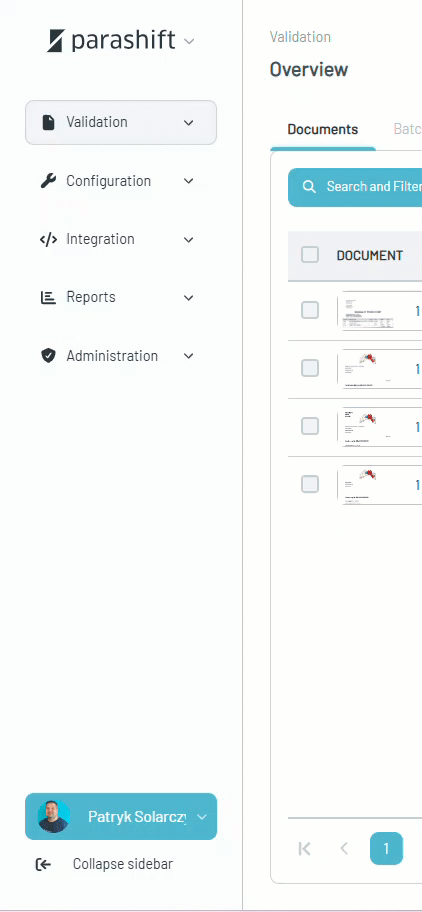The image size is (422, 912).
Task: Switch to the Documents tab
Action: pos(323,129)
